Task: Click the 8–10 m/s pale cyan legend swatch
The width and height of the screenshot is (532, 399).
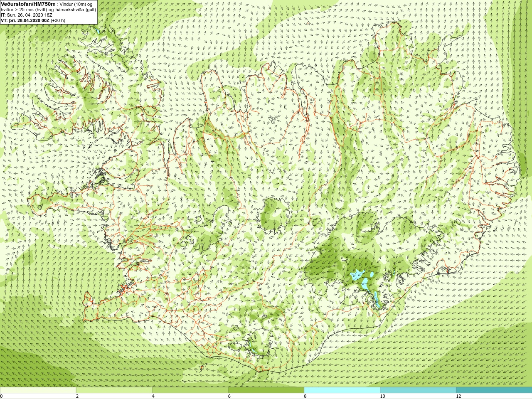Action: pos(342,390)
